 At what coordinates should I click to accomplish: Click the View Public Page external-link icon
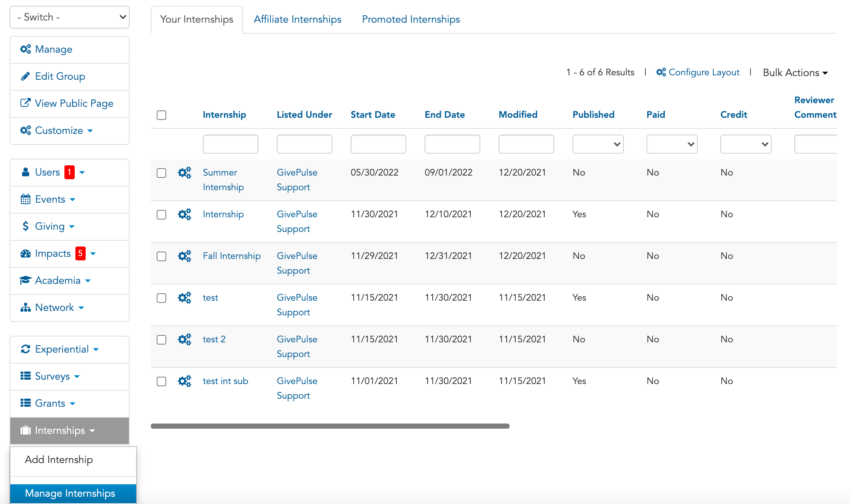(x=26, y=103)
